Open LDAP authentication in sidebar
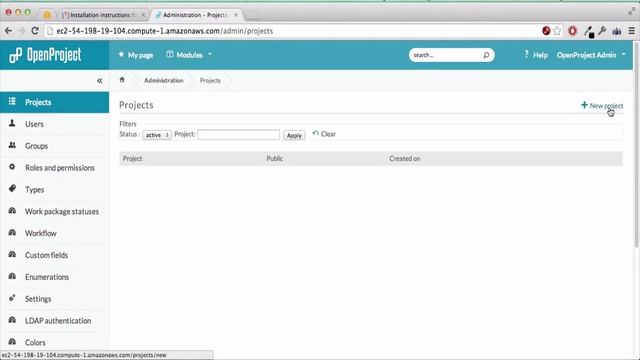Screen dimensions: 640x360 click(58, 321)
